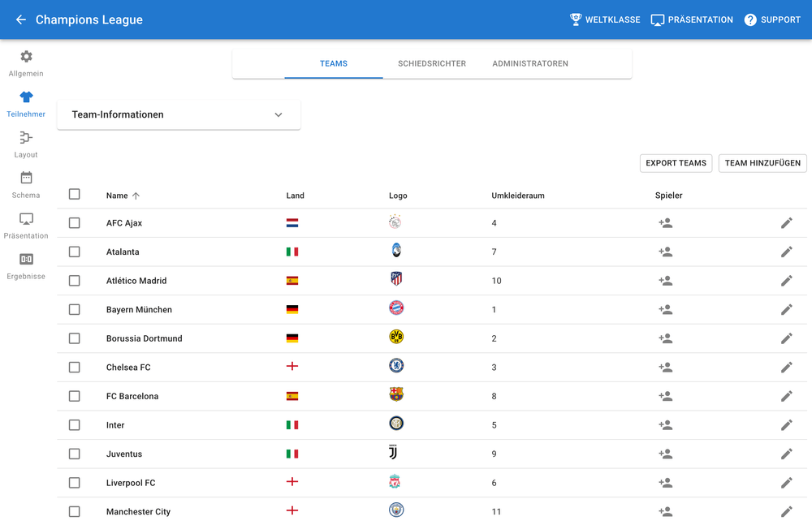Edit AFC Ajax with pencil icon

pyautogui.click(x=787, y=223)
